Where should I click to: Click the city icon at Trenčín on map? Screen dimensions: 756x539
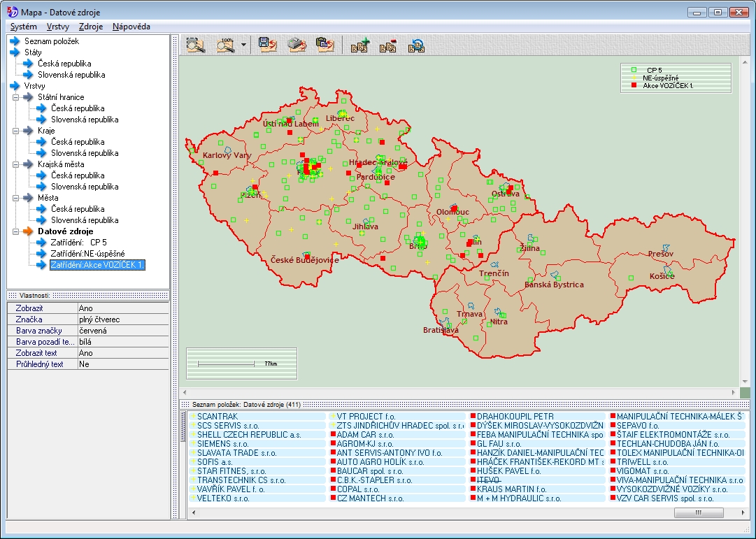(494, 265)
